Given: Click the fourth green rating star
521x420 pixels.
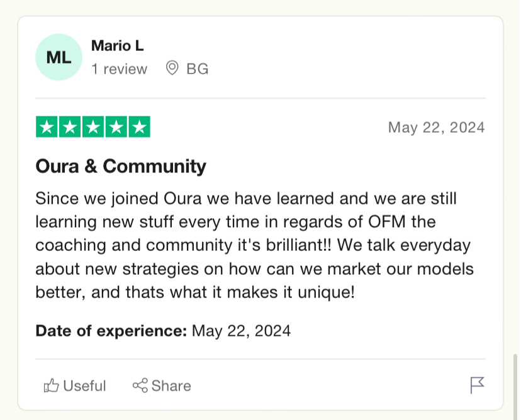Looking at the screenshot, I should (x=116, y=127).
